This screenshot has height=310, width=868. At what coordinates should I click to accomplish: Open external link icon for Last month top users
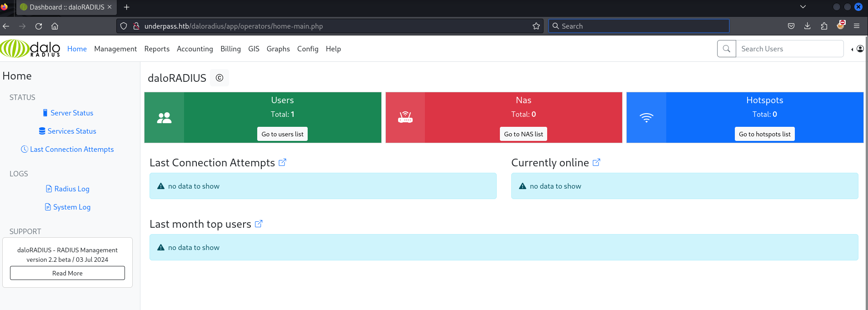click(259, 224)
